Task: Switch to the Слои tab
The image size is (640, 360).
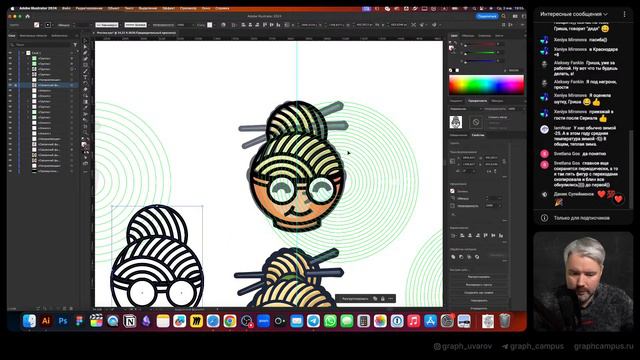Action: (12, 36)
